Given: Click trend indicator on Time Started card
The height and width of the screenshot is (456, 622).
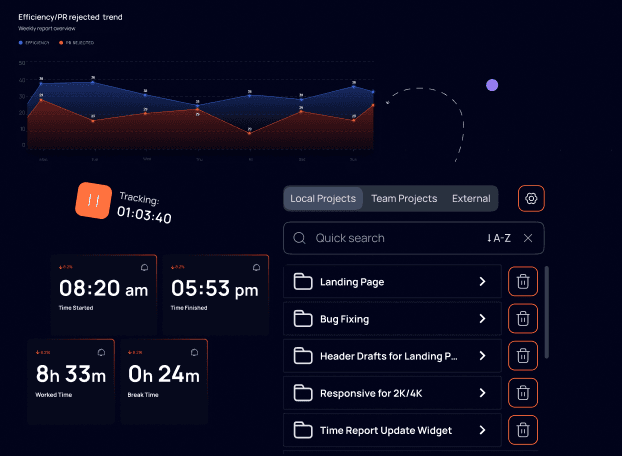Looking at the screenshot, I should tap(65, 267).
